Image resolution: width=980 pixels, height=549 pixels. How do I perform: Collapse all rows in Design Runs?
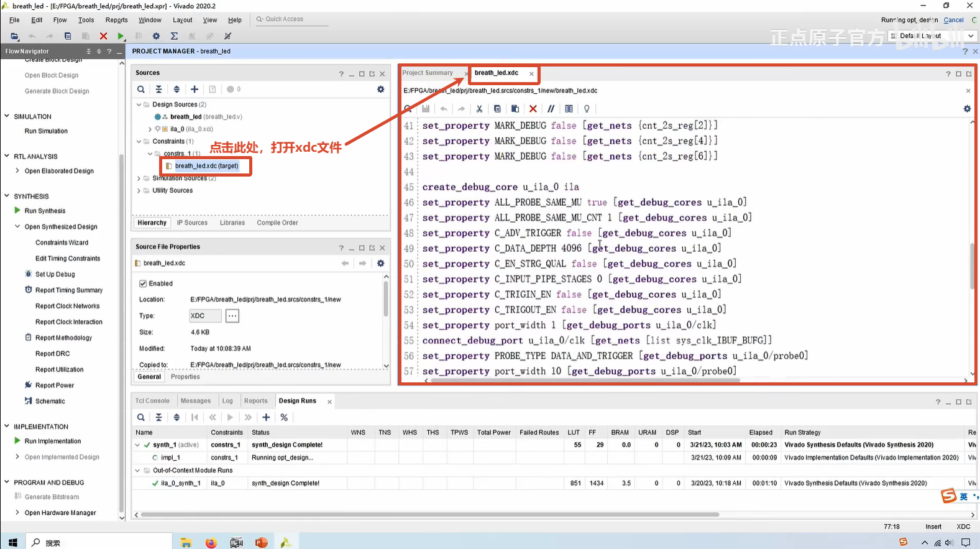(158, 417)
